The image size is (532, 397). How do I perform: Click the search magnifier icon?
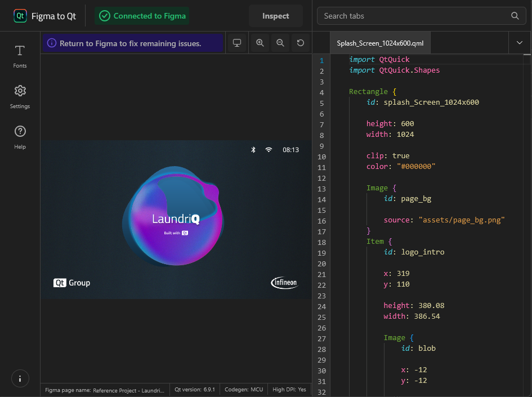tap(515, 16)
